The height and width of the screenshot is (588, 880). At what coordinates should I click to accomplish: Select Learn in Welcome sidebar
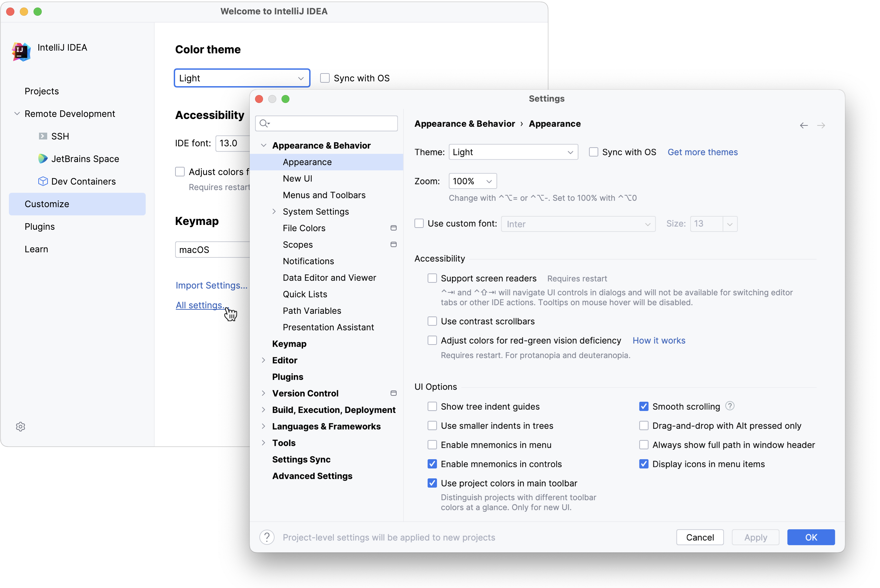[77, 249]
